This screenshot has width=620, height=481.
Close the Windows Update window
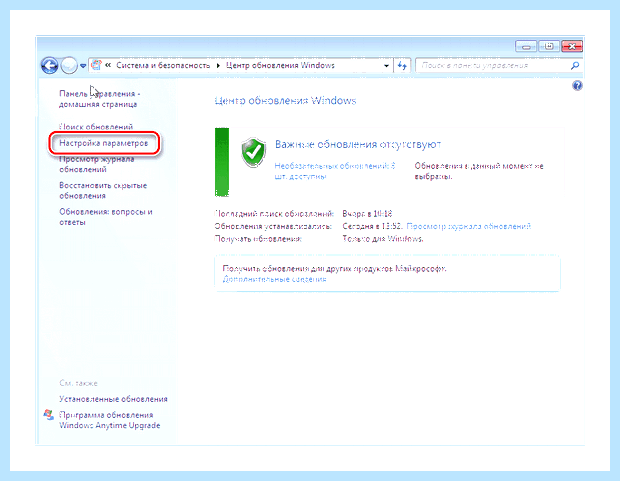[572, 46]
